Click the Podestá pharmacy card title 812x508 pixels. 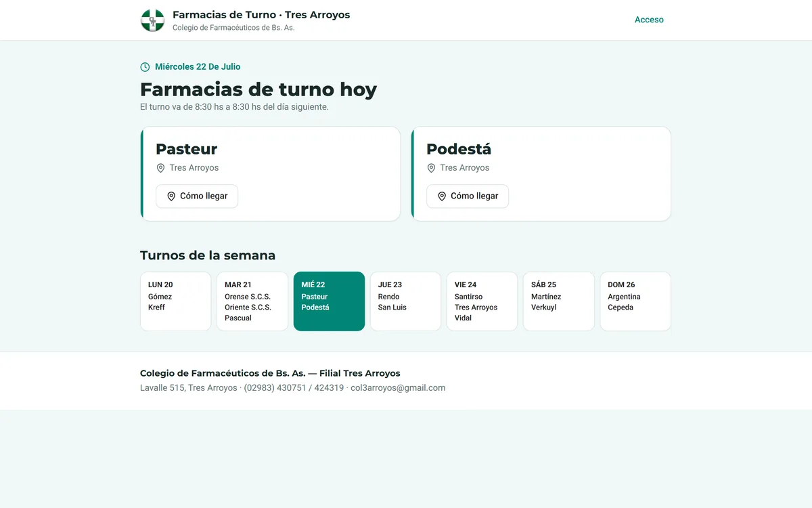pyautogui.click(x=459, y=149)
